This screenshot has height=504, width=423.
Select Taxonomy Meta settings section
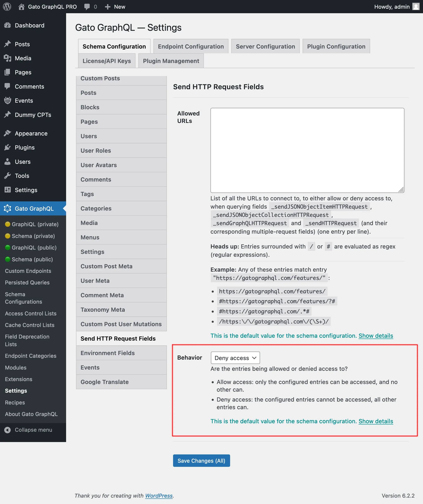pos(121,310)
